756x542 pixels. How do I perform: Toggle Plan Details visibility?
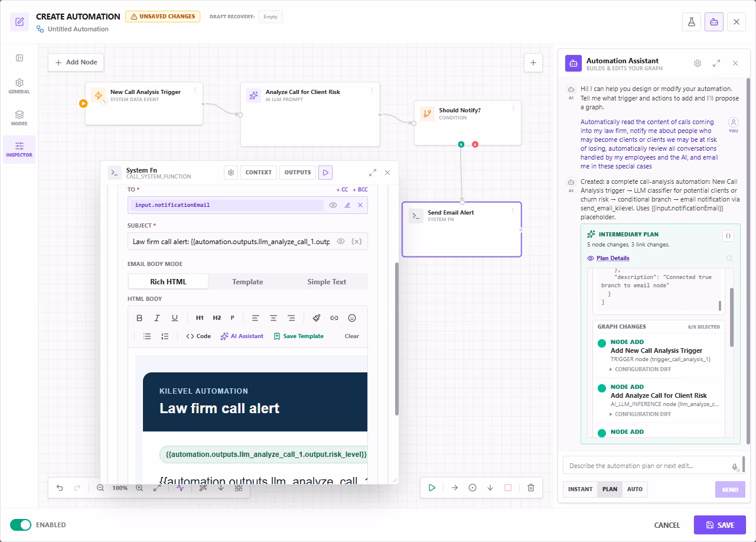pyautogui.click(x=608, y=258)
